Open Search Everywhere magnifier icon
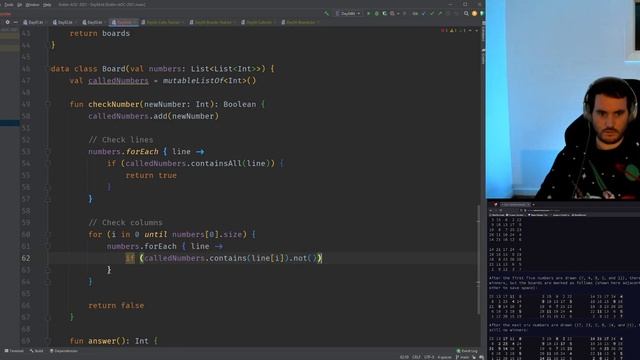 [466, 13]
